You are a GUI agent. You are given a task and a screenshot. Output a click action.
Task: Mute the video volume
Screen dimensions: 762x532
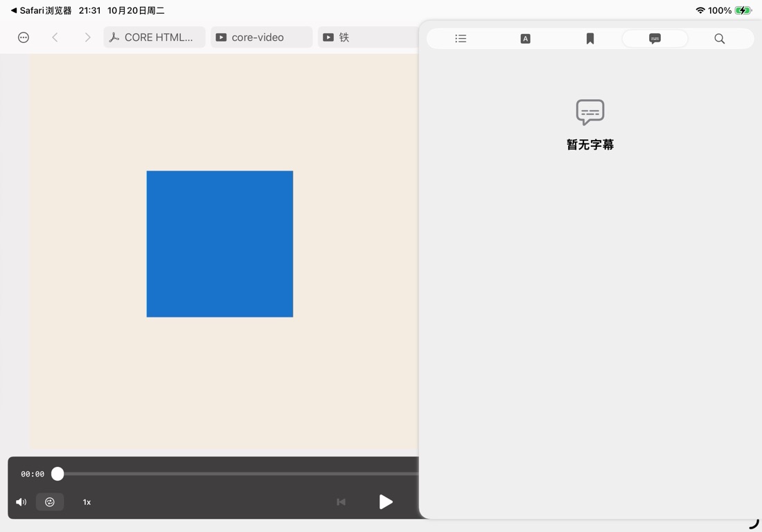coord(21,502)
